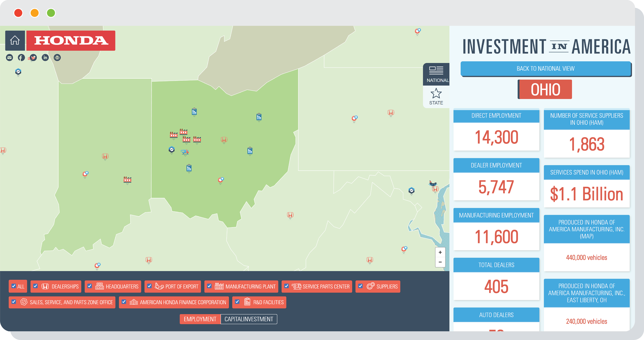Viewport: 644px width, 340px height.
Task: Click the Dealer Employment 5,747 value
Action: click(496, 187)
